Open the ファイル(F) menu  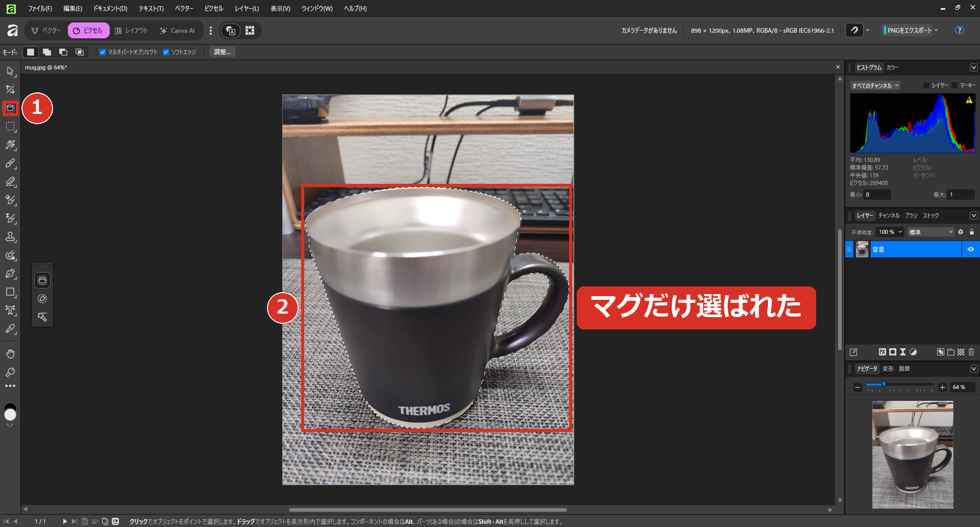[x=40, y=8]
